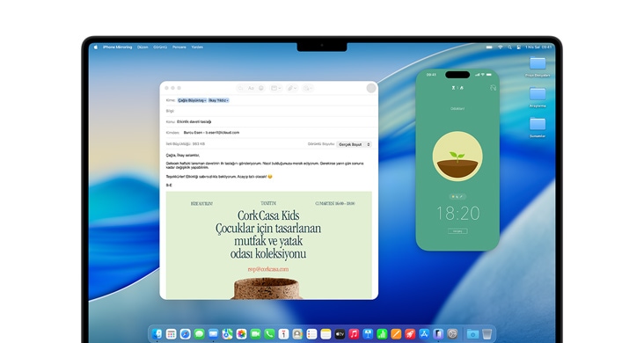Tap the 18:20 timer display
This screenshot has width=644, height=343.
click(x=457, y=214)
